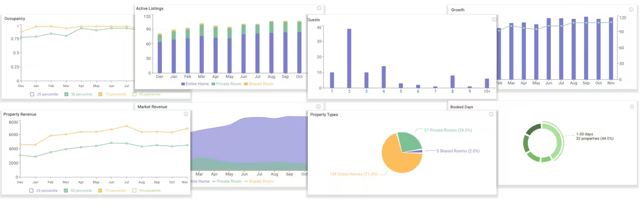Click the Property Types card title

tap(324, 115)
